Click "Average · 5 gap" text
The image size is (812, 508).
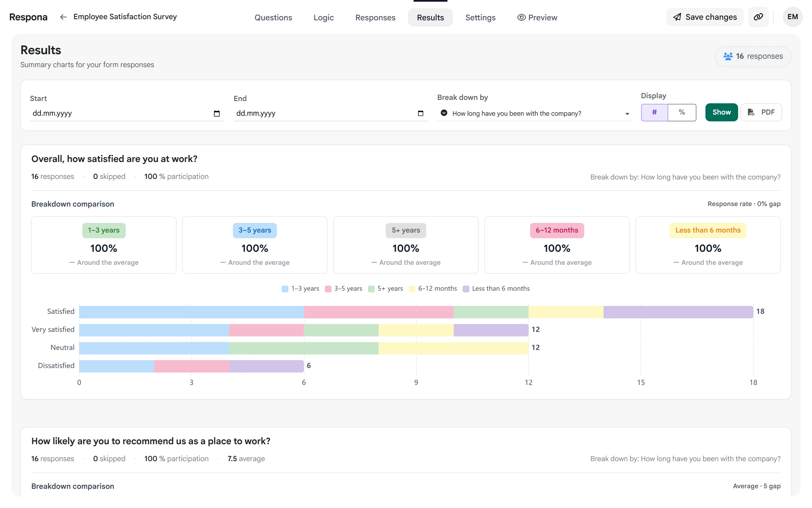(x=757, y=486)
